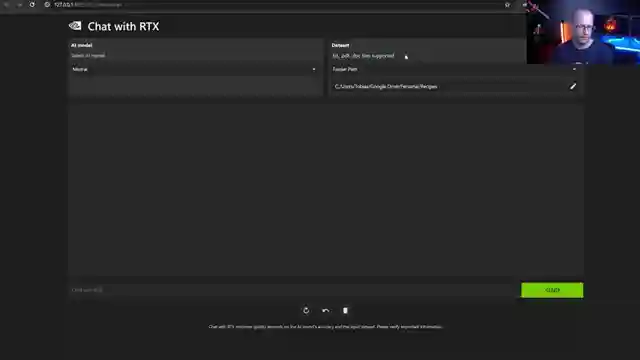Click the supported file types text under Dataset
This screenshot has height=360, width=640.
pyautogui.click(x=363, y=56)
